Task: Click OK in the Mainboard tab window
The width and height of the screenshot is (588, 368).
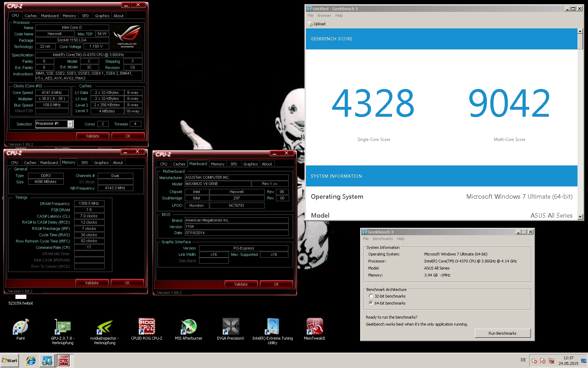Action: tap(276, 284)
